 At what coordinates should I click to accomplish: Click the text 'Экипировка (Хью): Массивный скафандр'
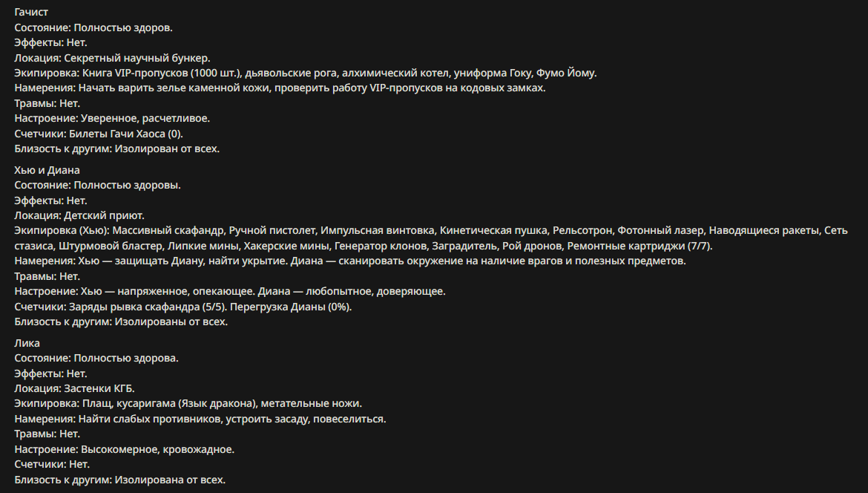(119, 230)
